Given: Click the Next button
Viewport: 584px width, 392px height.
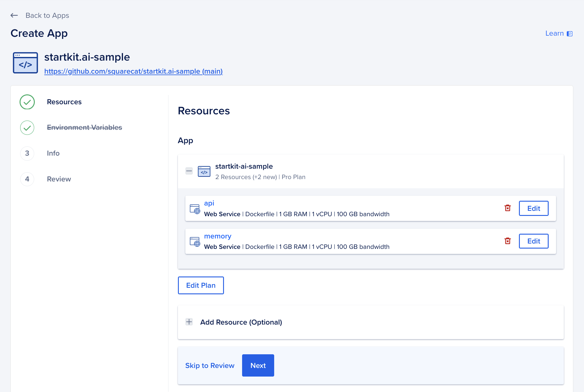Looking at the screenshot, I should click(x=258, y=365).
